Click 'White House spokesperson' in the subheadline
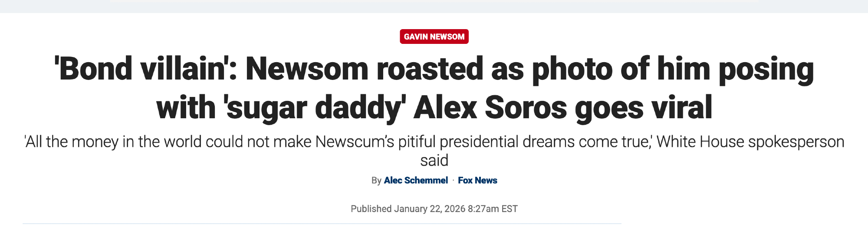The width and height of the screenshot is (868, 226). point(750,142)
